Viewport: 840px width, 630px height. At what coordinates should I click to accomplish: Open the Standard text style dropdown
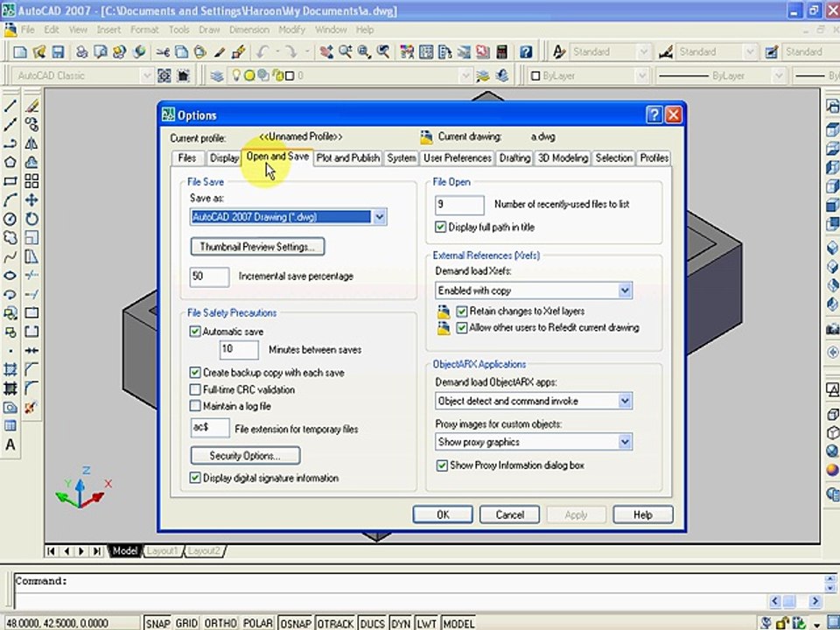click(643, 52)
